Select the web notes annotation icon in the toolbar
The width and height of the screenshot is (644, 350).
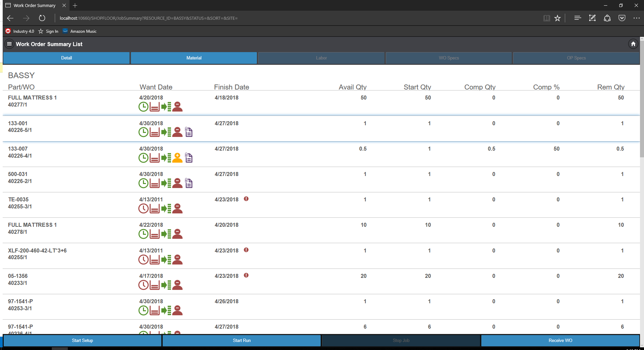coord(592,18)
